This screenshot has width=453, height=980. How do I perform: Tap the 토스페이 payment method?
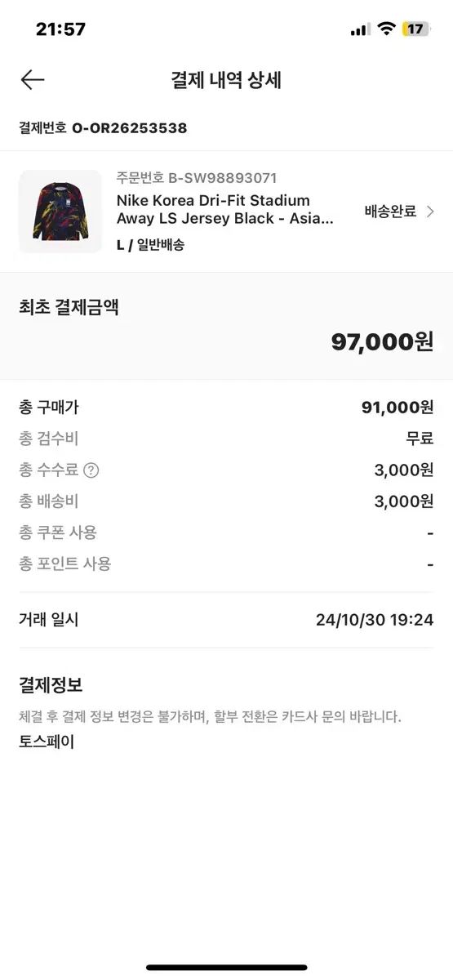point(47,742)
